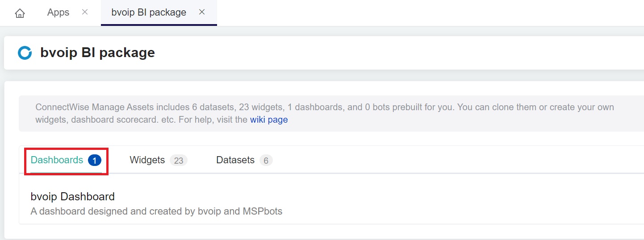Go to the Home tab icon
Screen dimensions: 644x240
point(20,13)
